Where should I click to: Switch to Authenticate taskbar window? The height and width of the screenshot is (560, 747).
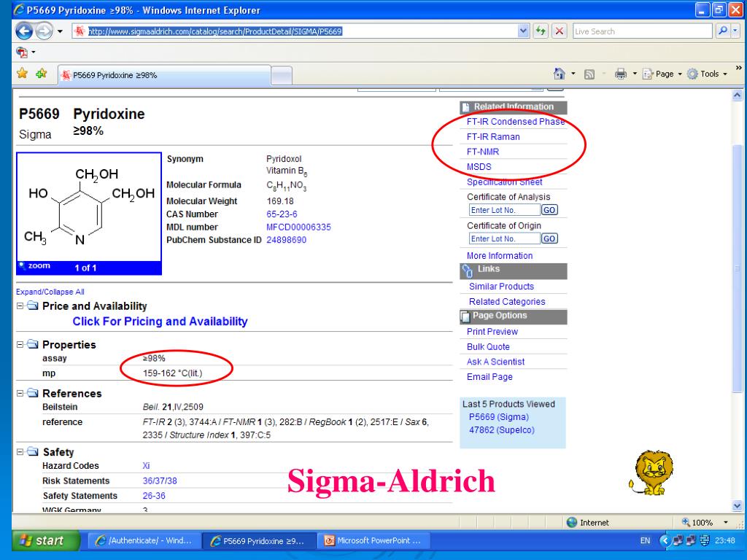click(144, 540)
